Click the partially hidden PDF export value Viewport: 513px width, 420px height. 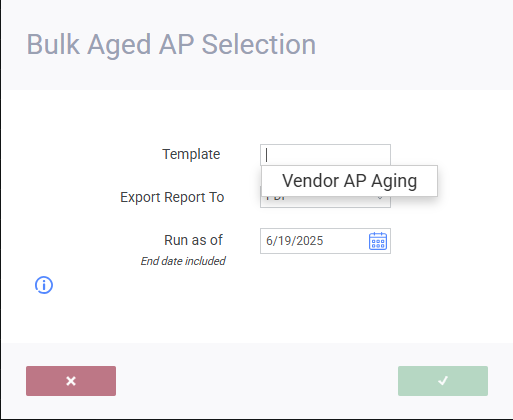[x=277, y=199]
